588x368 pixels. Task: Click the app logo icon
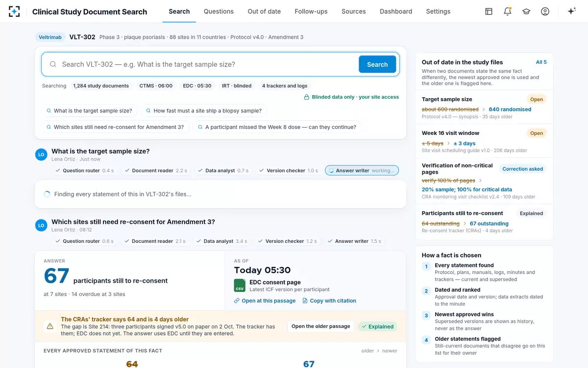(x=15, y=11)
